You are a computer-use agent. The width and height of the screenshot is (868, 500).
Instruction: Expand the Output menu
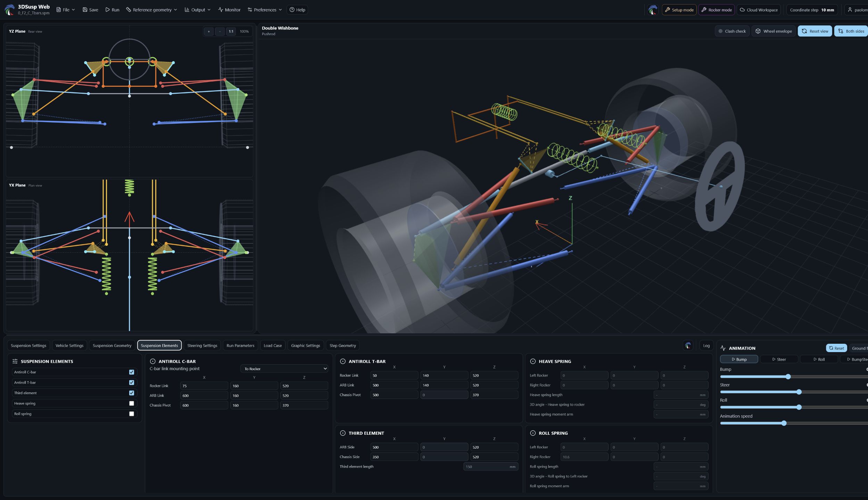pos(198,10)
